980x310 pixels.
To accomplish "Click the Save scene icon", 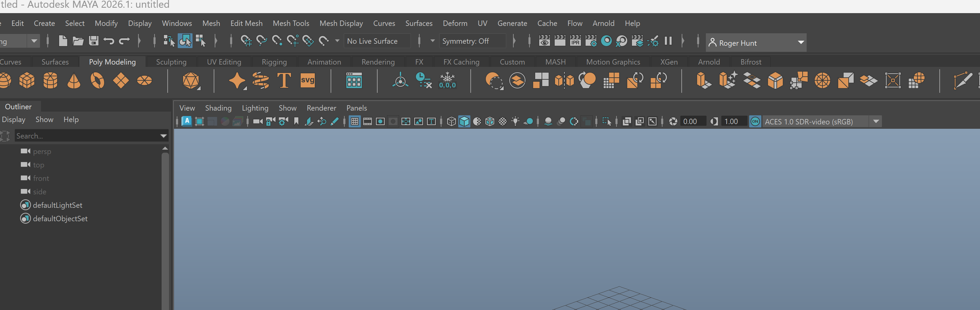I will click(94, 41).
